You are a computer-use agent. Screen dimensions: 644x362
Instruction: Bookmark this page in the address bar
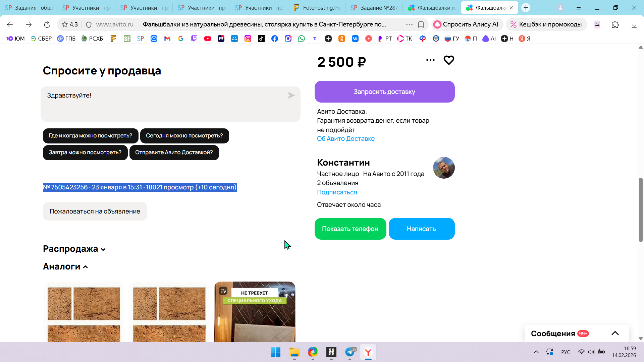tap(421, 24)
